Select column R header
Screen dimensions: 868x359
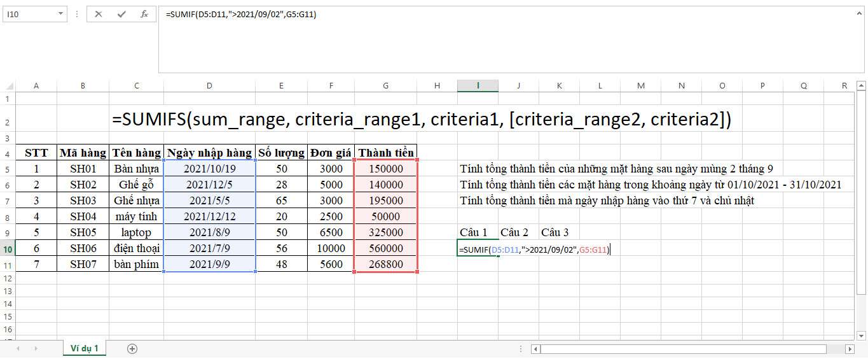pos(844,85)
